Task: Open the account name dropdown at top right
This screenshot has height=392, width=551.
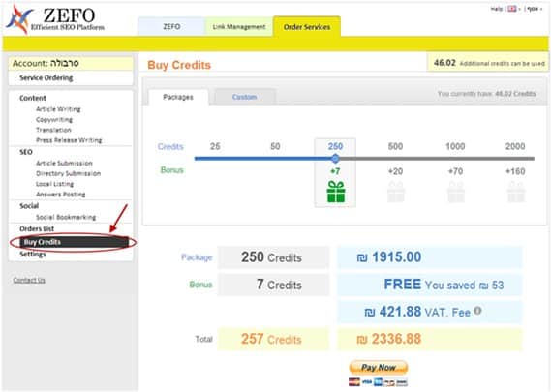Action: (x=535, y=9)
